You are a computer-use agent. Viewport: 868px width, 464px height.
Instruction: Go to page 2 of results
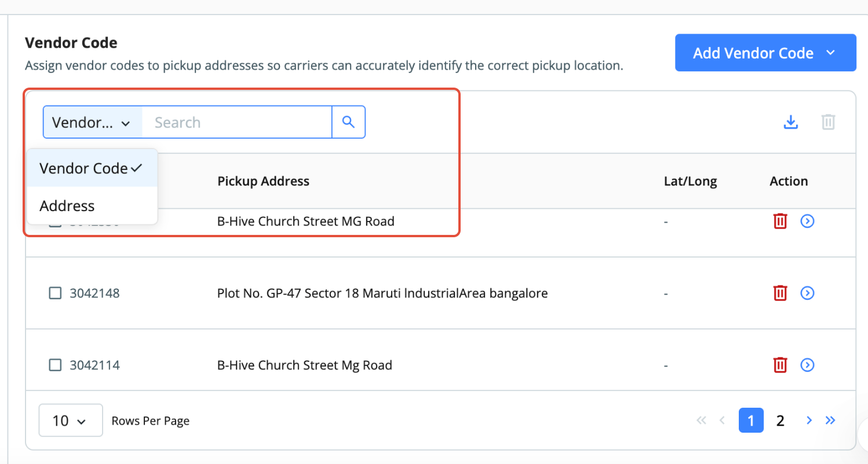point(780,420)
